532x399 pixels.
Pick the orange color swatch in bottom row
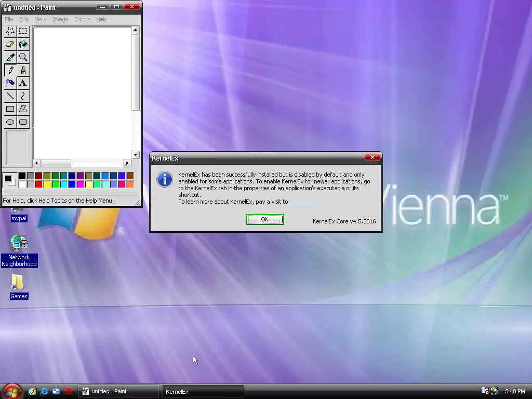(x=130, y=184)
